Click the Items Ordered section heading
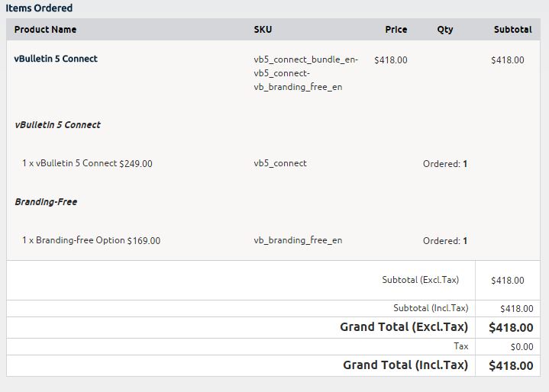This screenshot has height=392, width=549. click(39, 8)
